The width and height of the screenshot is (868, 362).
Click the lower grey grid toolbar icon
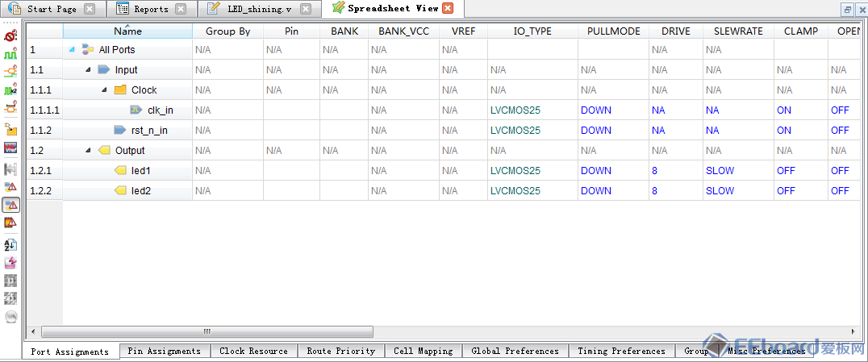pyautogui.click(x=10, y=298)
